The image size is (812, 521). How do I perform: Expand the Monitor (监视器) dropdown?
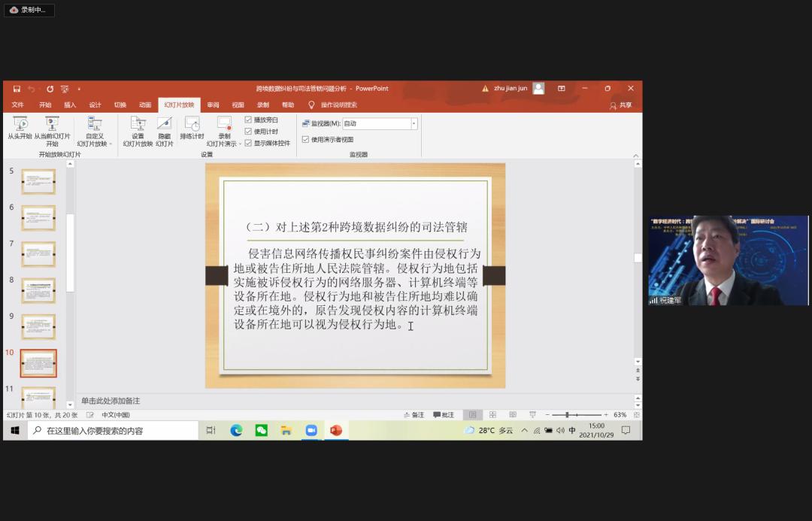coord(414,123)
